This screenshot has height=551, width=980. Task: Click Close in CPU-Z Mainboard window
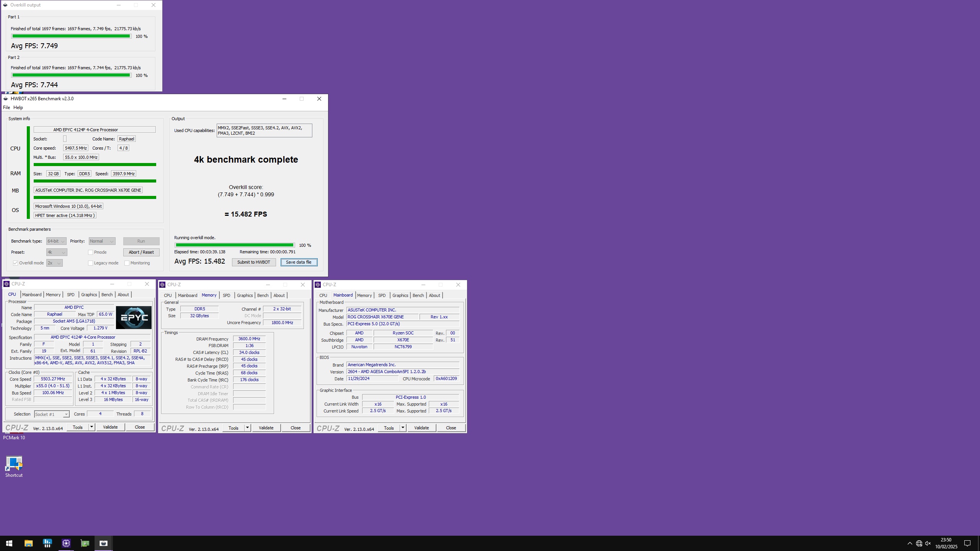pos(451,428)
